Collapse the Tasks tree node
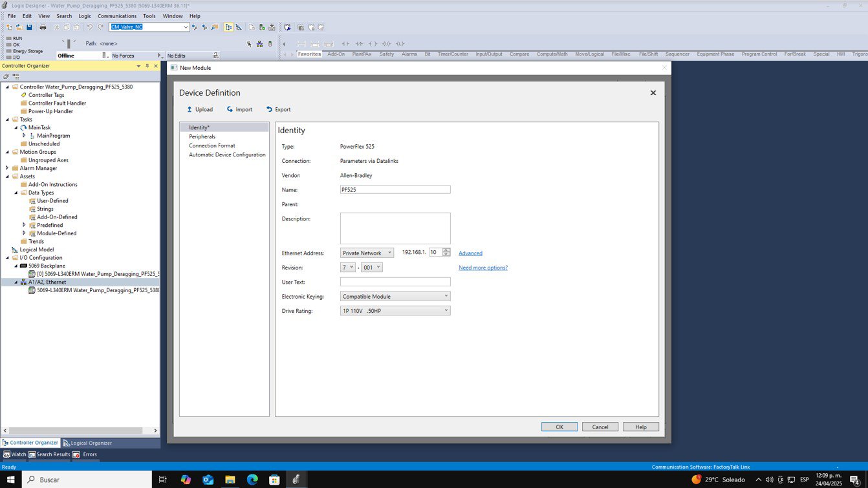Screen dimensions: 868x488 [7, 120]
